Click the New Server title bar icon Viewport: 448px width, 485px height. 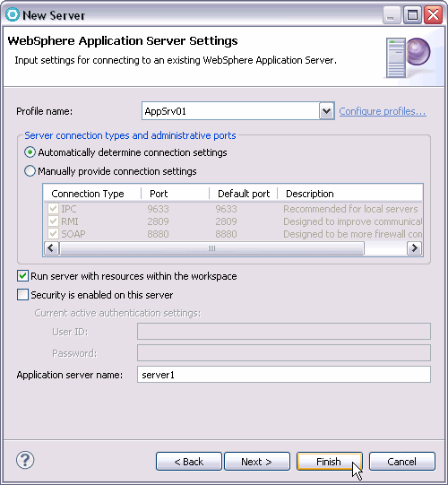coord(13,14)
